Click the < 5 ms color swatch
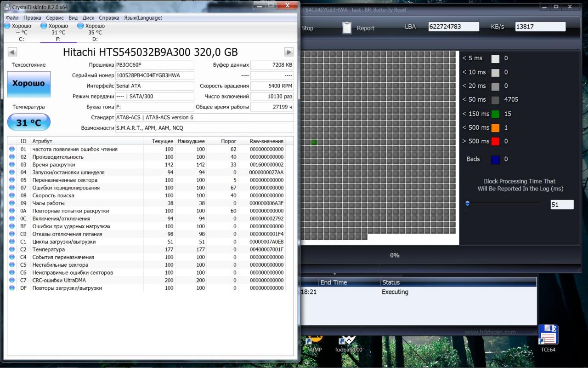The image size is (588, 368). 495,58
